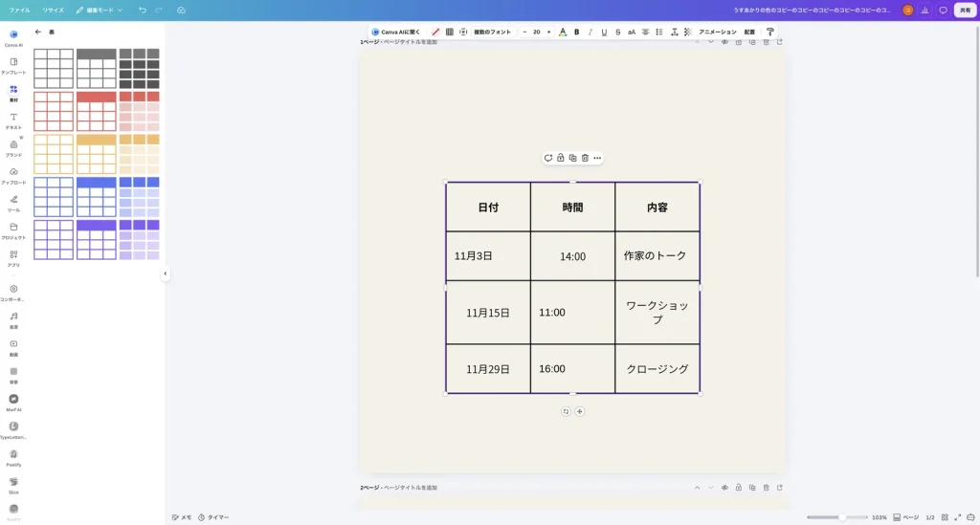Open line spacing settings in toolbar
Image resolution: width=980 pixels, height=525 pixels.
coord(674,32)
